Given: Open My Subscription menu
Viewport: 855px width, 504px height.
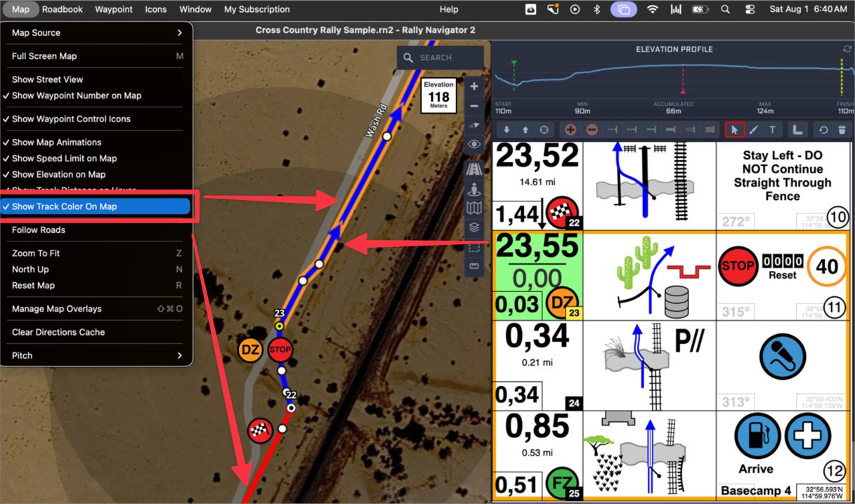Looking at the screenshot, I should 256,9.
